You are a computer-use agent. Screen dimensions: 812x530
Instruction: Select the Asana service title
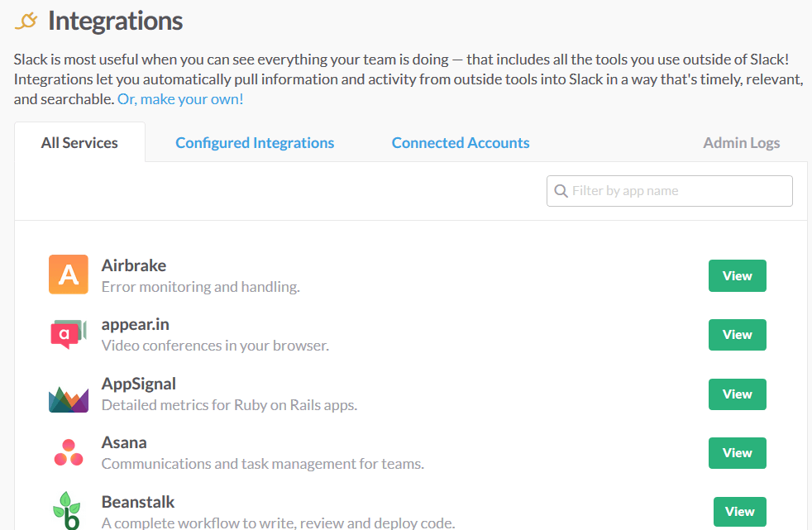point(124,442)
